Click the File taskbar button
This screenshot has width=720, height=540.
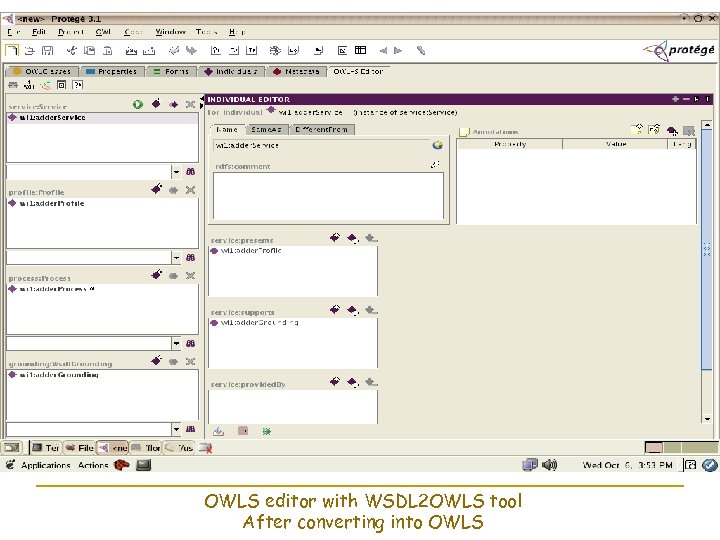tap(79, 448)
